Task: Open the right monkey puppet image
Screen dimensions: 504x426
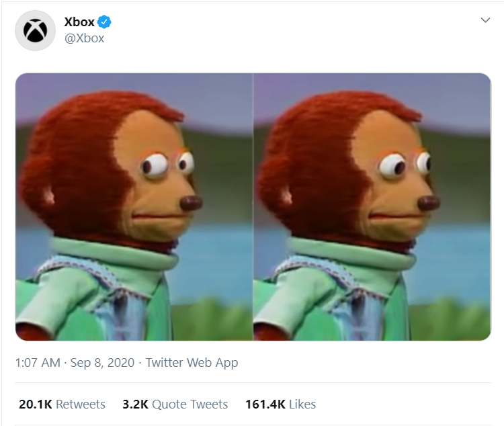Action: coord(372,207)
